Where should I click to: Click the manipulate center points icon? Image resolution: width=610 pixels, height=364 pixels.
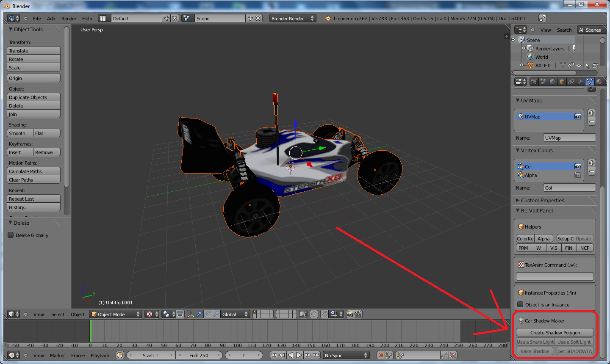click(180, 314)
